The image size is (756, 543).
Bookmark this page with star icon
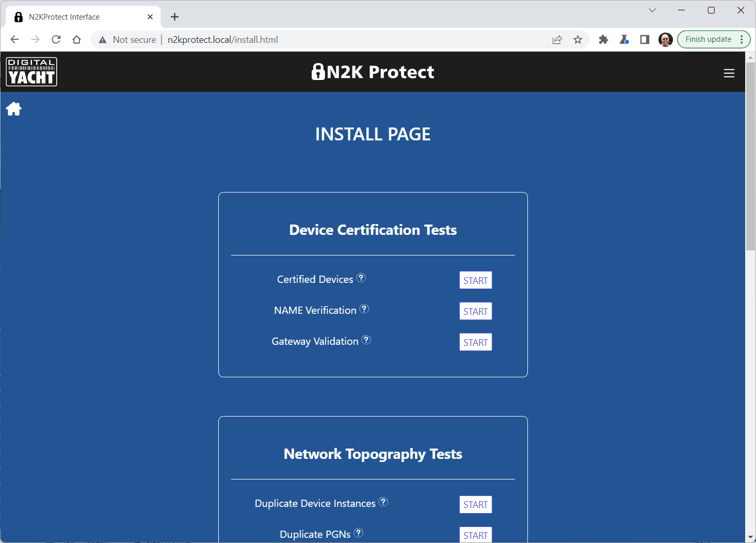577,40
